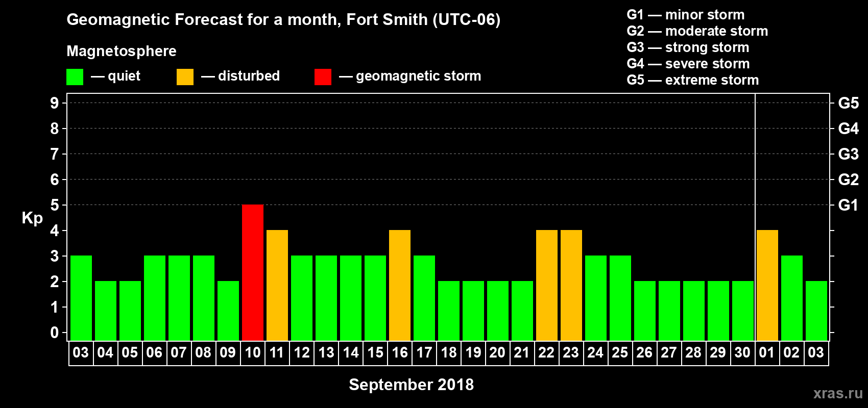Click the orange bar for day 16
Screen dimensions: 868x408
[400, 286]
